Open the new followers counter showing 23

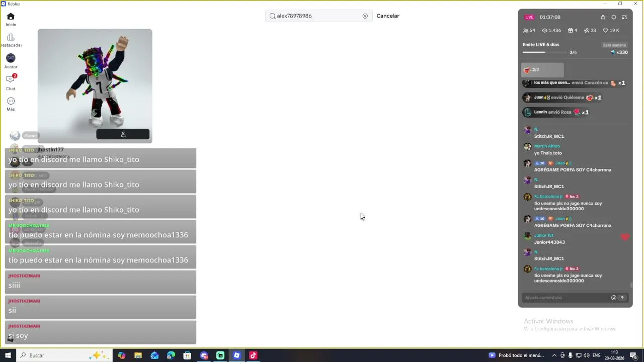coord(590,31)
